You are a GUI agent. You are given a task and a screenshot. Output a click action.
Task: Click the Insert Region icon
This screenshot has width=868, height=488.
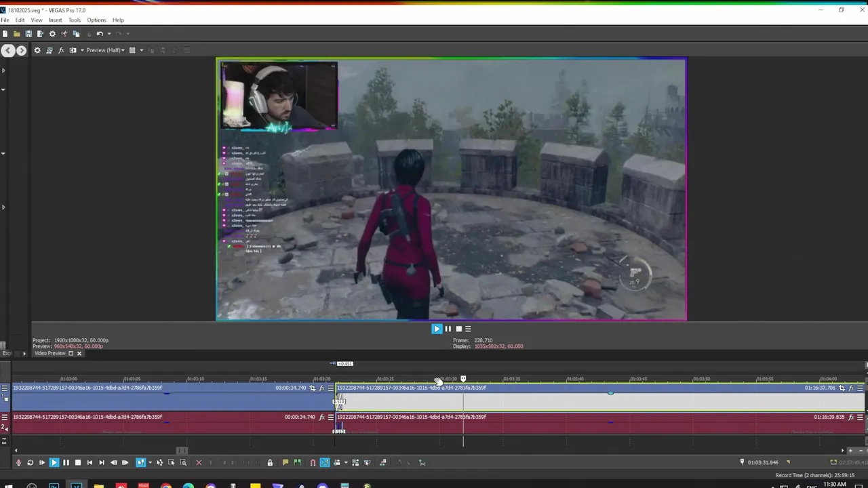pyautogui.click(x=297, y=462)
